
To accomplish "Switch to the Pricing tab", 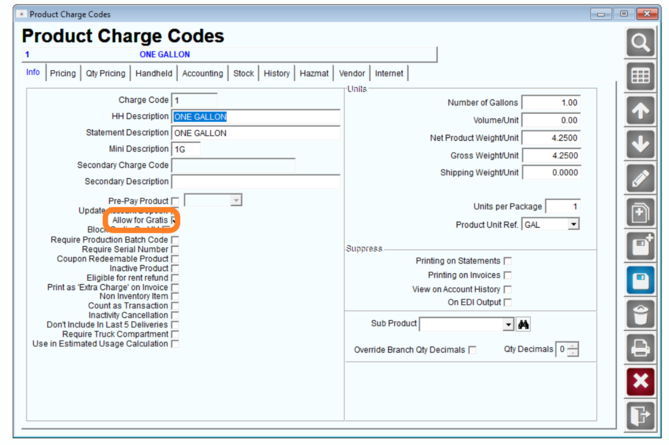I will coord(63,73).
